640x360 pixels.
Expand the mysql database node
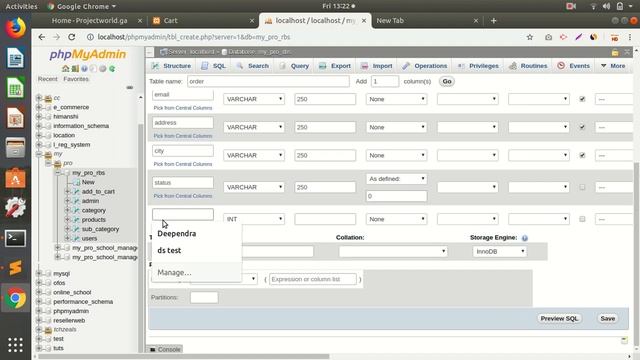point(39,273)
